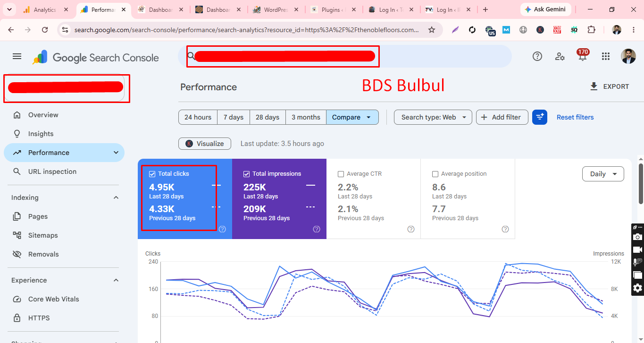This screenshot has height=343, width=644.
Task: Expand the Performance submenu chevron
Action: point(116,153)
